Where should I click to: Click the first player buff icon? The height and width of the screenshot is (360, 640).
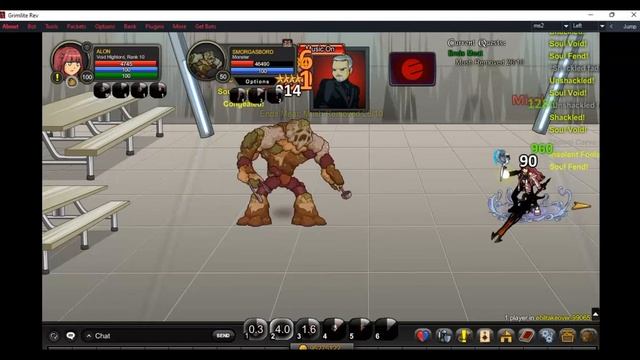click(102, 90)
